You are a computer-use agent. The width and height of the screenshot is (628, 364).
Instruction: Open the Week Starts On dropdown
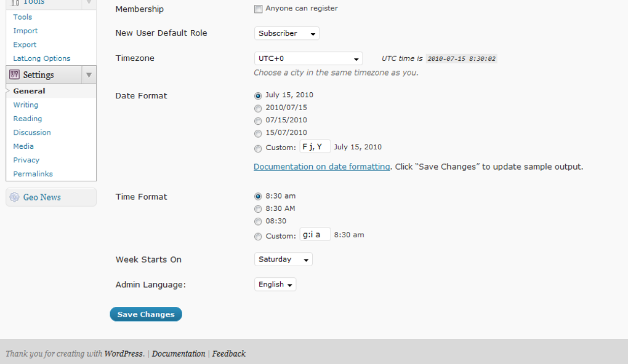[283, 259]
